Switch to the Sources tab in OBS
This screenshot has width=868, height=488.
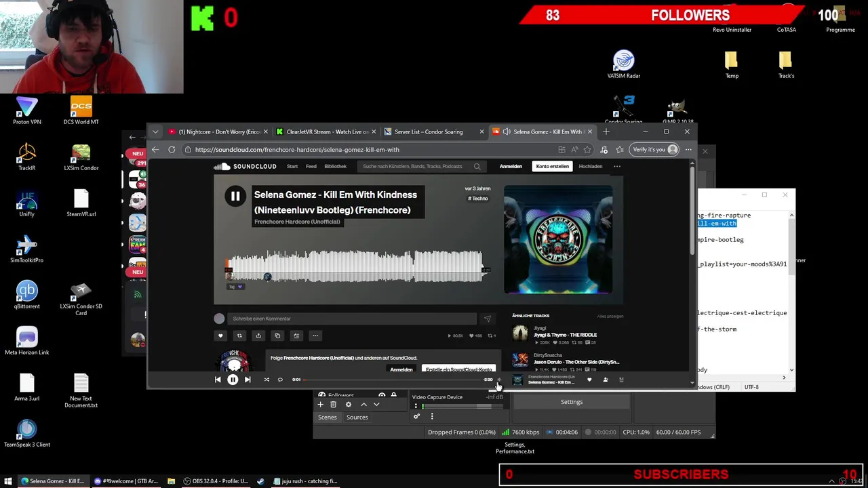point(357,418)
